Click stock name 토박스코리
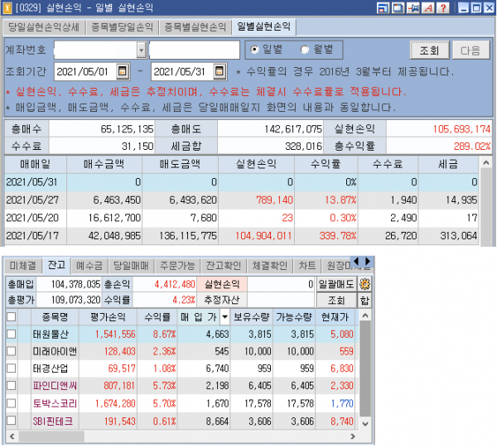The width and height of the screenshot is (497, 448). [55, 403]
